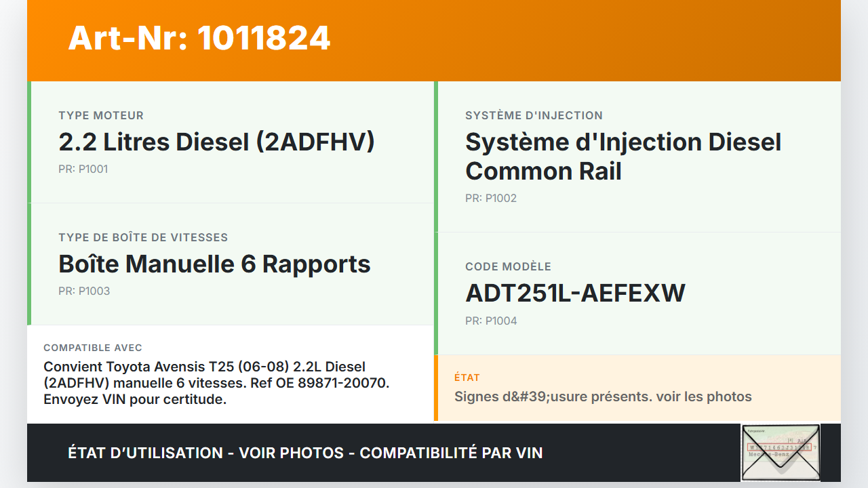
Task: Select the Diesel Common Rail injection value
Action: click(x=623, y=157)
